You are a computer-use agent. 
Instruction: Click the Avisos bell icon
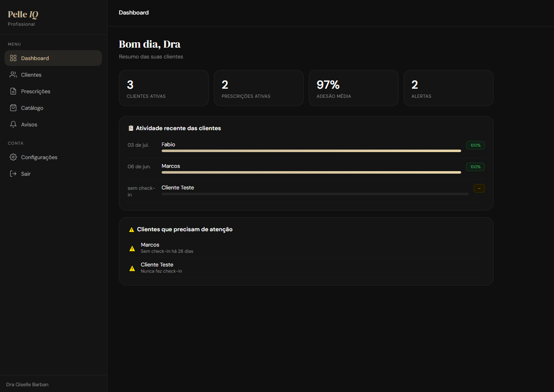pyautogui.click(x=13, y=124)
